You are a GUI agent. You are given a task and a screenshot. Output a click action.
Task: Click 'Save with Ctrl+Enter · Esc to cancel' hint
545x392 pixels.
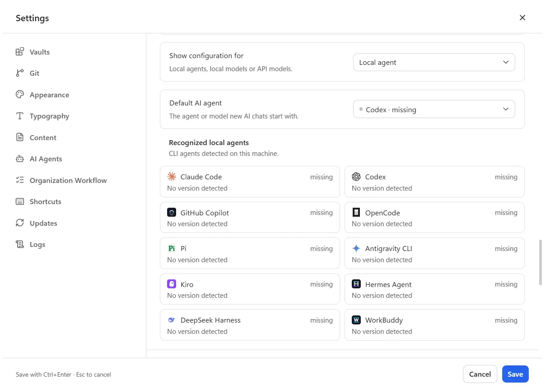[63, 374]
